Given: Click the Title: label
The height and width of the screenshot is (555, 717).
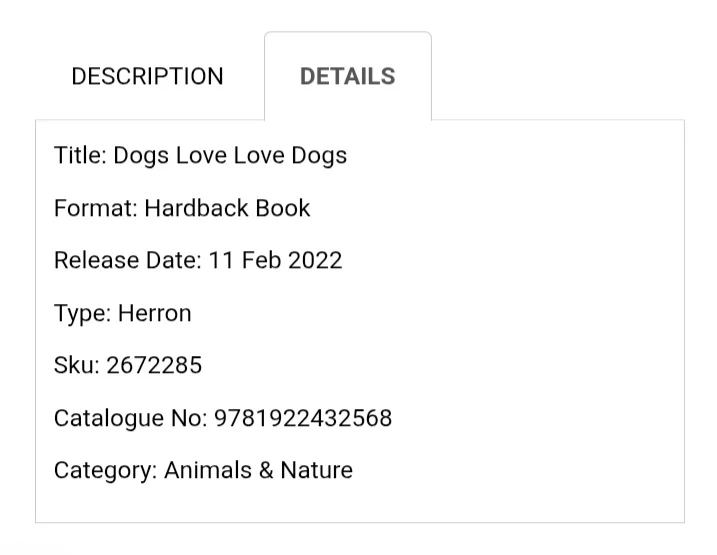Looking at the screenshot, I should coord(80,155).
